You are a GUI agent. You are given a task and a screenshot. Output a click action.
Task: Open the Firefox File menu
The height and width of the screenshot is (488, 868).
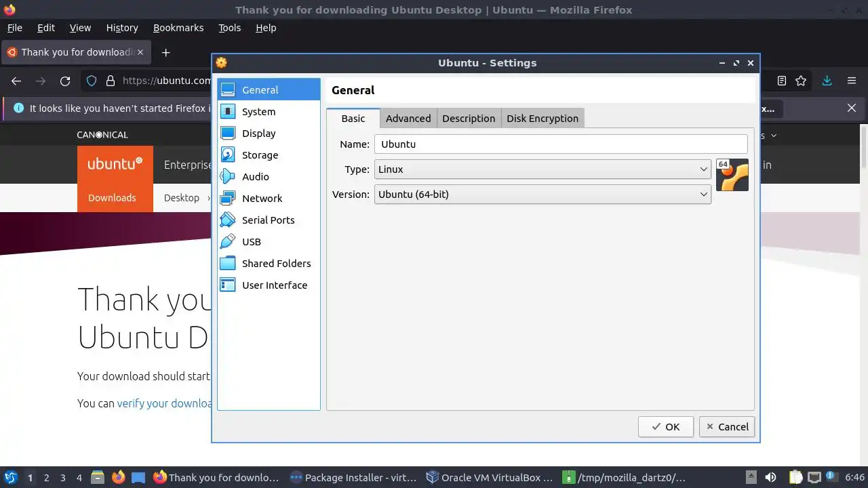(14, 28)
